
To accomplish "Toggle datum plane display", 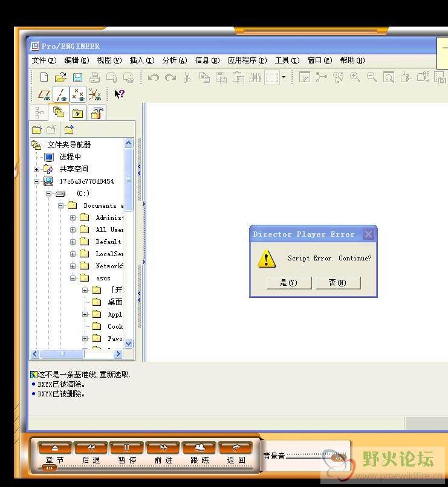I will point(44,94).
